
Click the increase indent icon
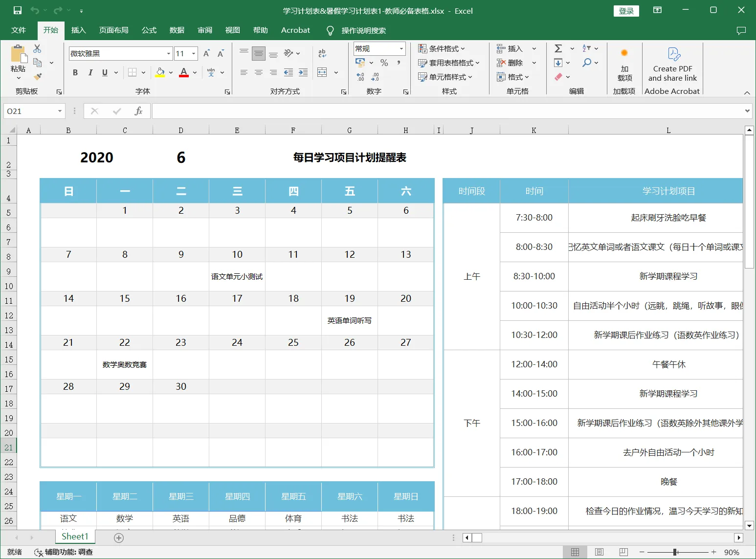[303, 72]
